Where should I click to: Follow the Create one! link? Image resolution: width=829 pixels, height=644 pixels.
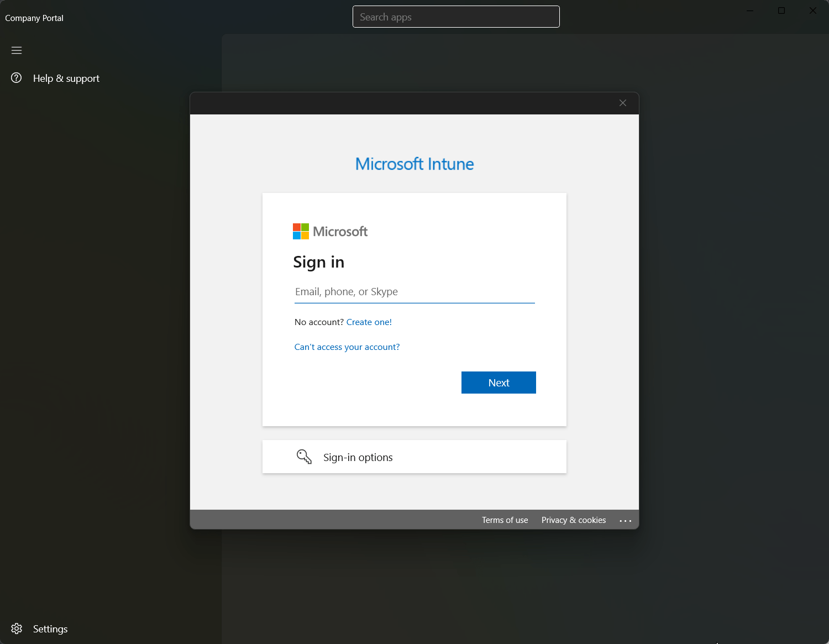coord(369,322)
